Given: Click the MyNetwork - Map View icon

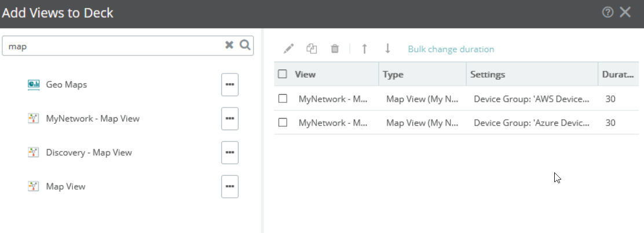Looking at the screenshot, I should point(33,119).
